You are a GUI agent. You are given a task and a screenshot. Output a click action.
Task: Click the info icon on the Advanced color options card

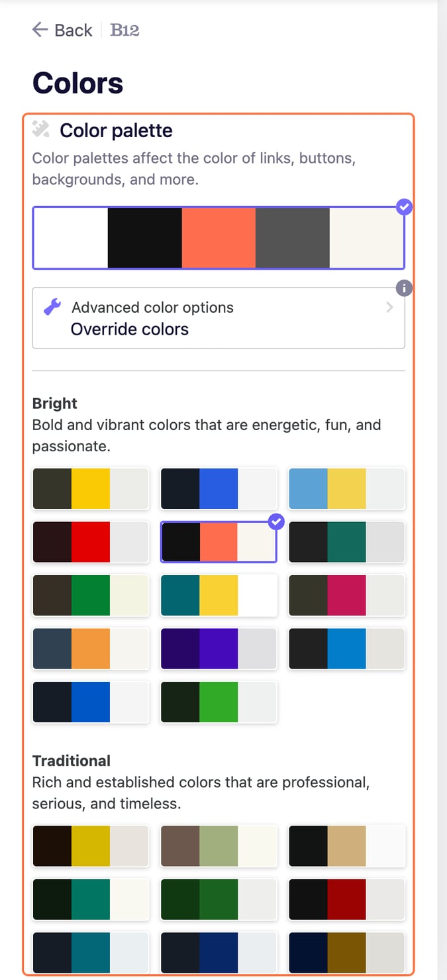point(403,288)
